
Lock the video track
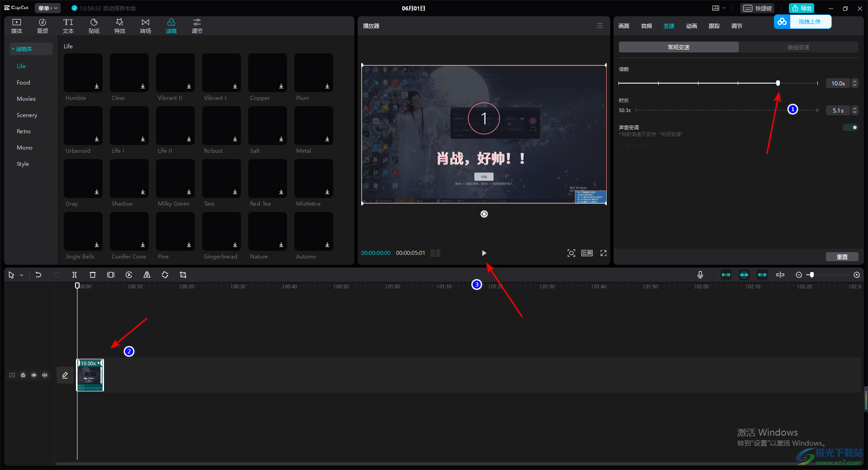click(x=23, y=375)
